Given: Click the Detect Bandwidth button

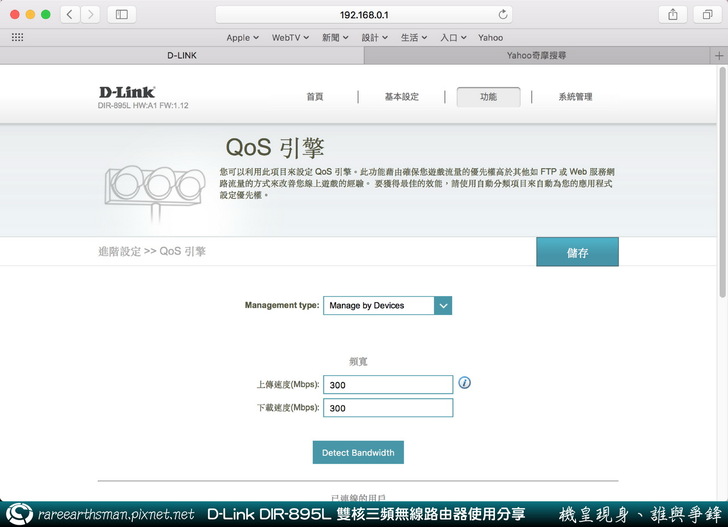Looking at the screenshot, I should [x=358, y=452].
